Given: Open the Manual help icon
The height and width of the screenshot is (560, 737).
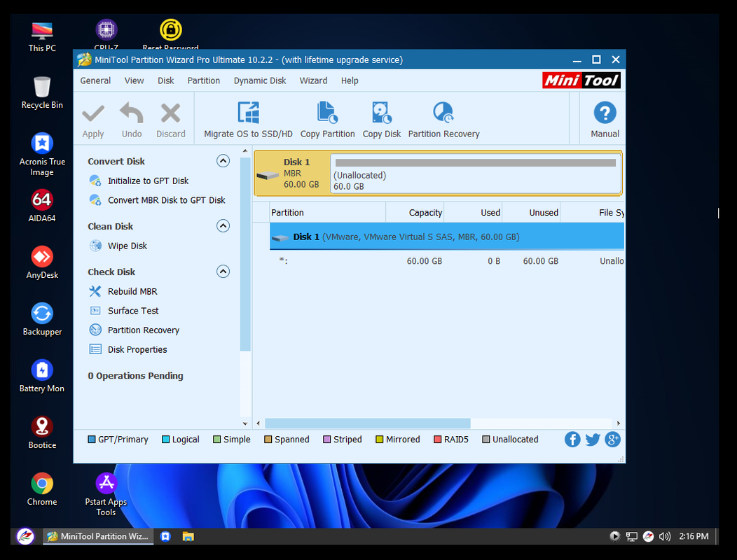Looking at the screenshot, I should point(605,113).
